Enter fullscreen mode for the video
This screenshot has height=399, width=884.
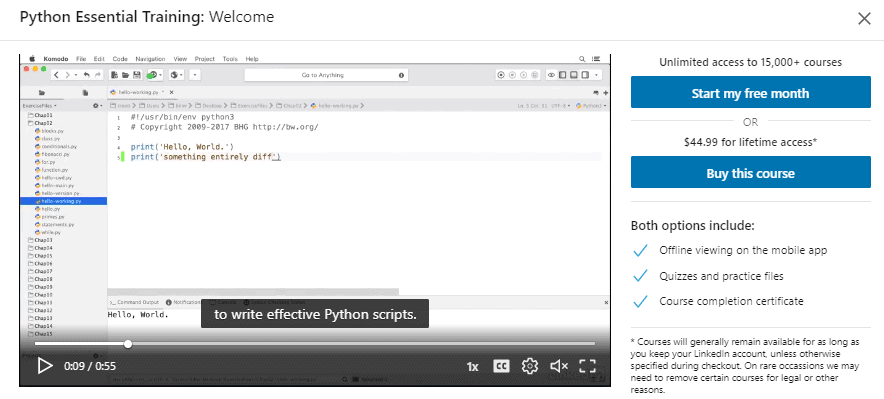pos(587,366)
